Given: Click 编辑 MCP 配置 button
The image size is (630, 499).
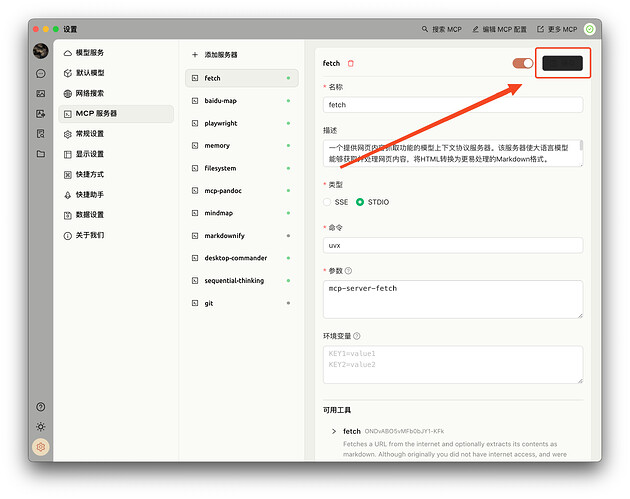Looking at the screenshot, I should point(499,29).
